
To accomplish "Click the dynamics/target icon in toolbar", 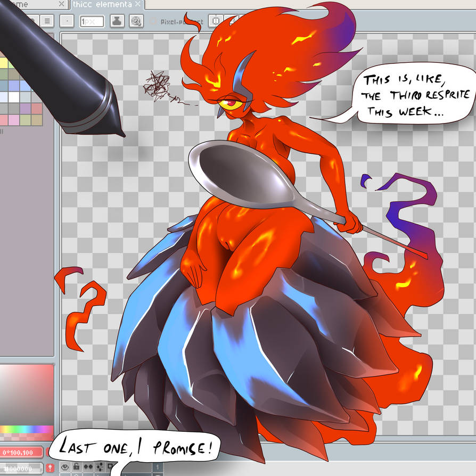I will click(x=136, y=21).
